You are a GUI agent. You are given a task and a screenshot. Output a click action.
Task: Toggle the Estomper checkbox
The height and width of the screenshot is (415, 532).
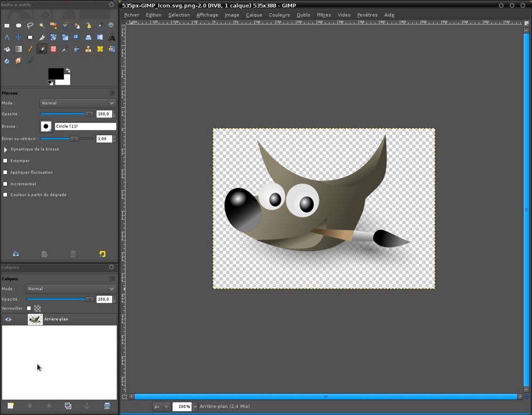(x=5, y=160)
